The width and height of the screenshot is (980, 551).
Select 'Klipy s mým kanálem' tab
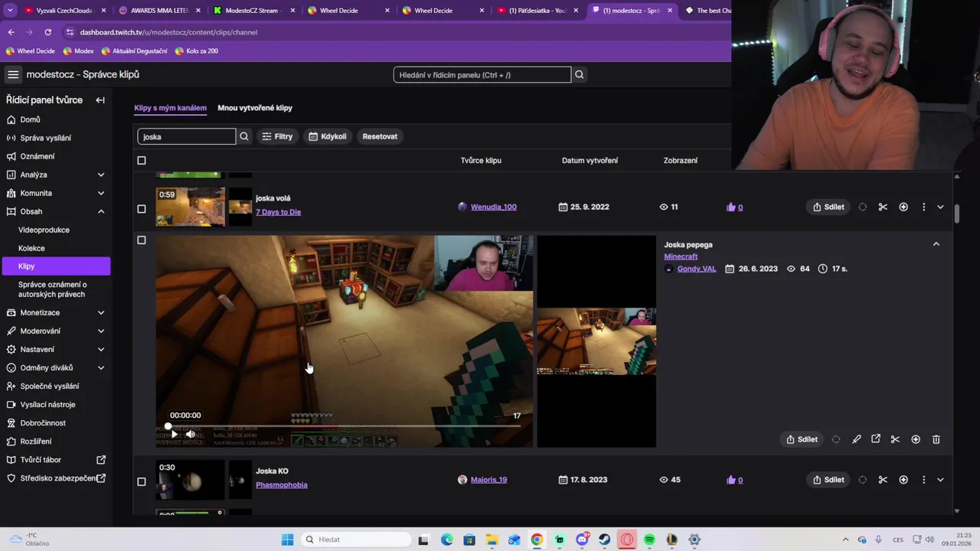(x=170, y=108)
